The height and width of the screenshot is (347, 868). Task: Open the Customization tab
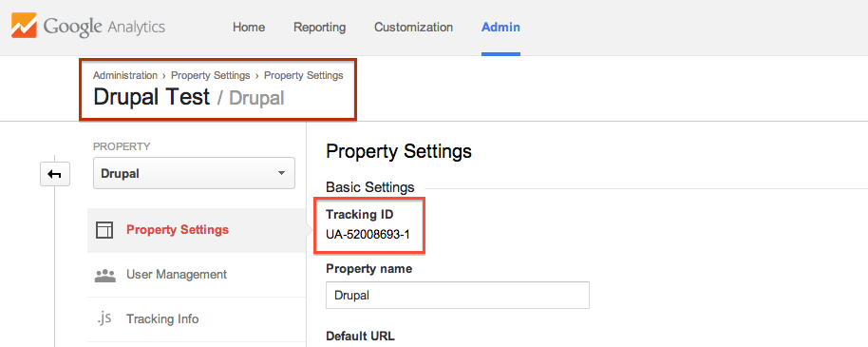coord(413,28)
